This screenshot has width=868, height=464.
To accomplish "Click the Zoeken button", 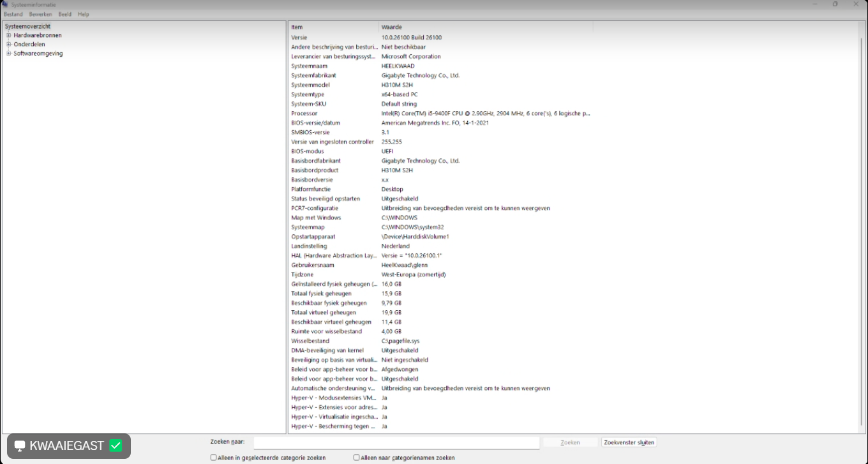I will tap(570, 442).
